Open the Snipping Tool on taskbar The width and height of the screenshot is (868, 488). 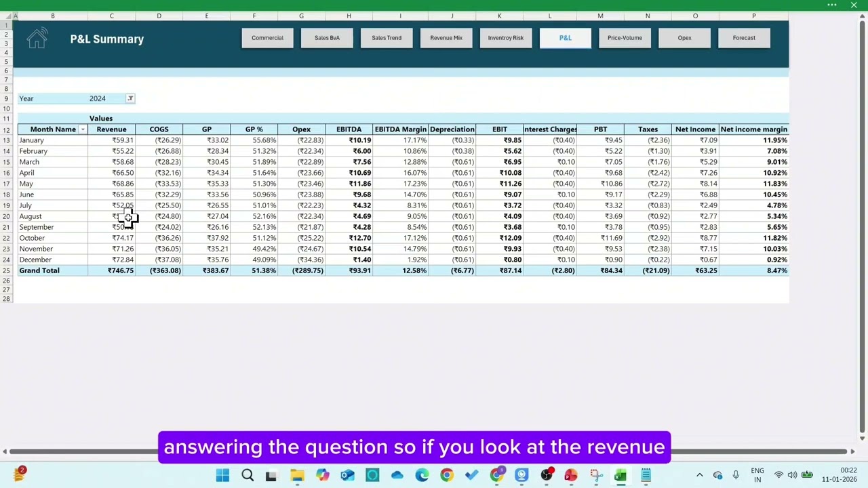point(595,476)
